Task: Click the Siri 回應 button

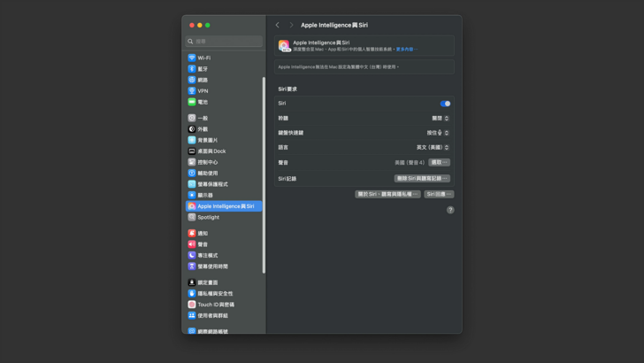Action: 439,194
